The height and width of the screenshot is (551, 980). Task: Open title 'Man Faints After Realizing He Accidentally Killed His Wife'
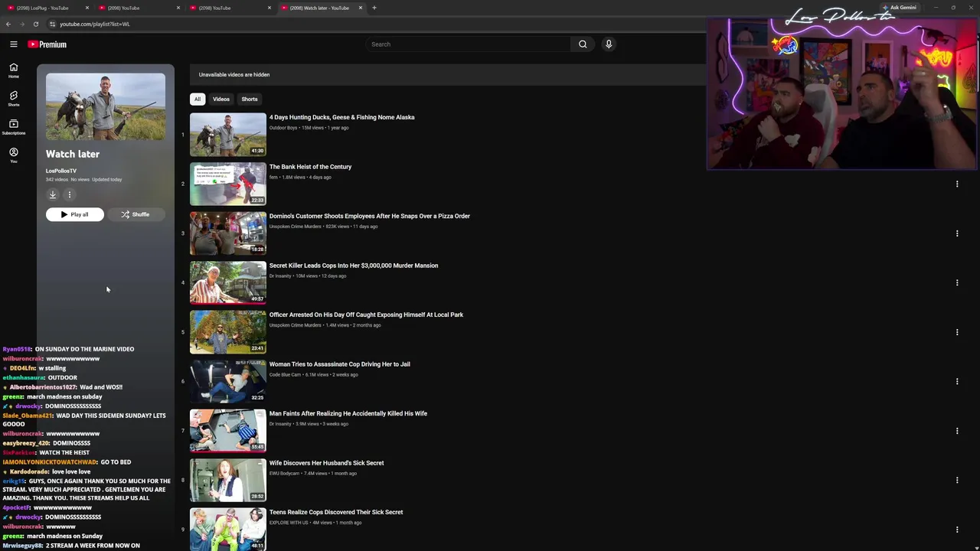[348, 413]
